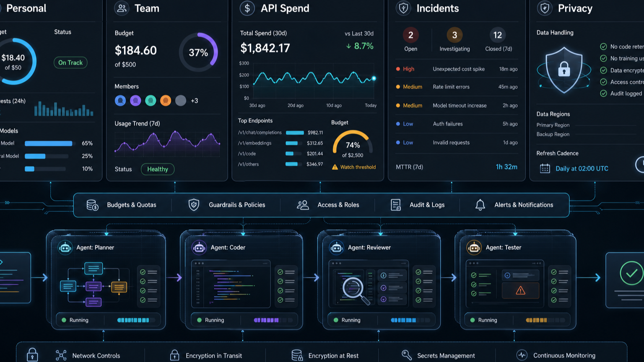Image resolution: width=644 pixels, height=362 pixels.
Task: Click the Alerts & Notifications bell icon
Action: tap(480, 205)
